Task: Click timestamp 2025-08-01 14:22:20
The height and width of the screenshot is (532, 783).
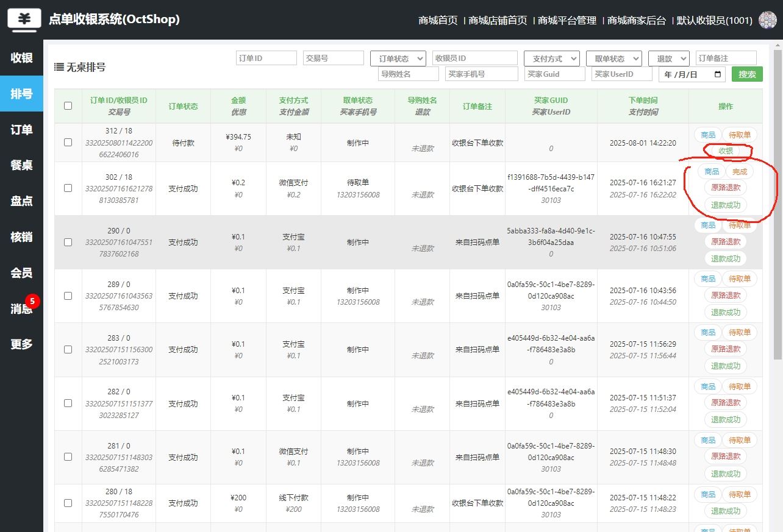Action: point(643,143)
